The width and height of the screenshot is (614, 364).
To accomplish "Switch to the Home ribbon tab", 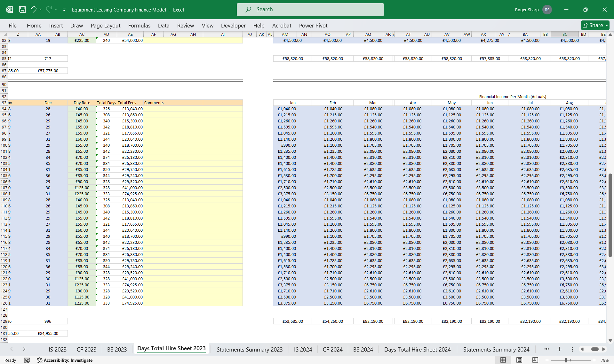I will [34, 26].
